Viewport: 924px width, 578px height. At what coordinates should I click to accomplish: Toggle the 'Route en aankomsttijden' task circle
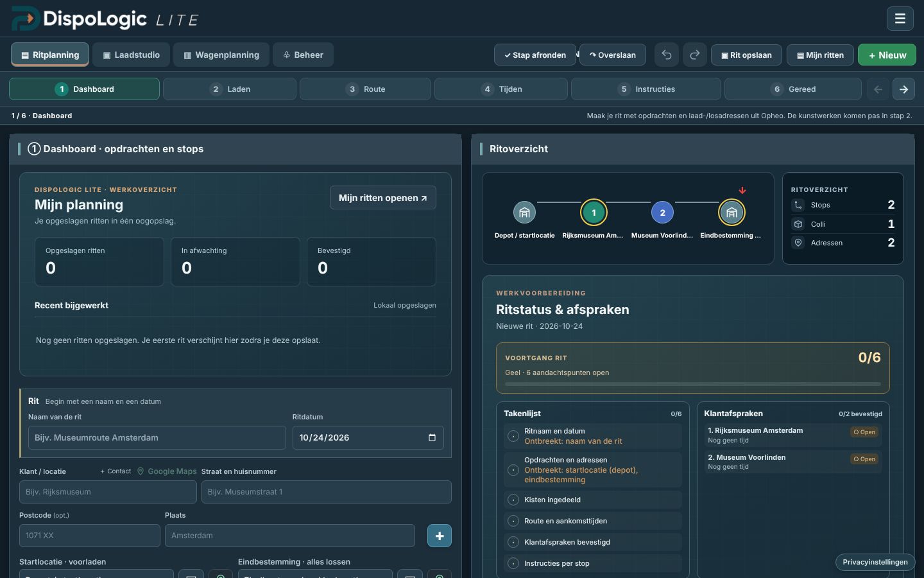click(x=513, y=521)
